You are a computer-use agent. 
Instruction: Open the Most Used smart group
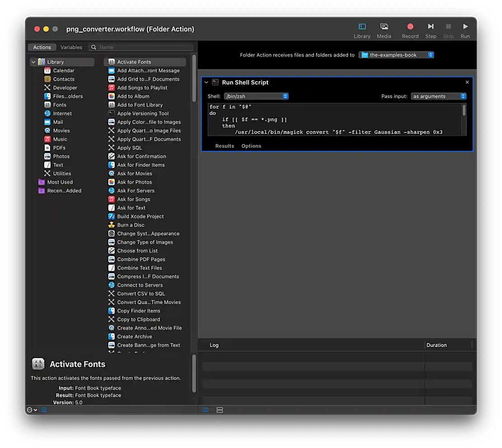(x=59, y=182)
